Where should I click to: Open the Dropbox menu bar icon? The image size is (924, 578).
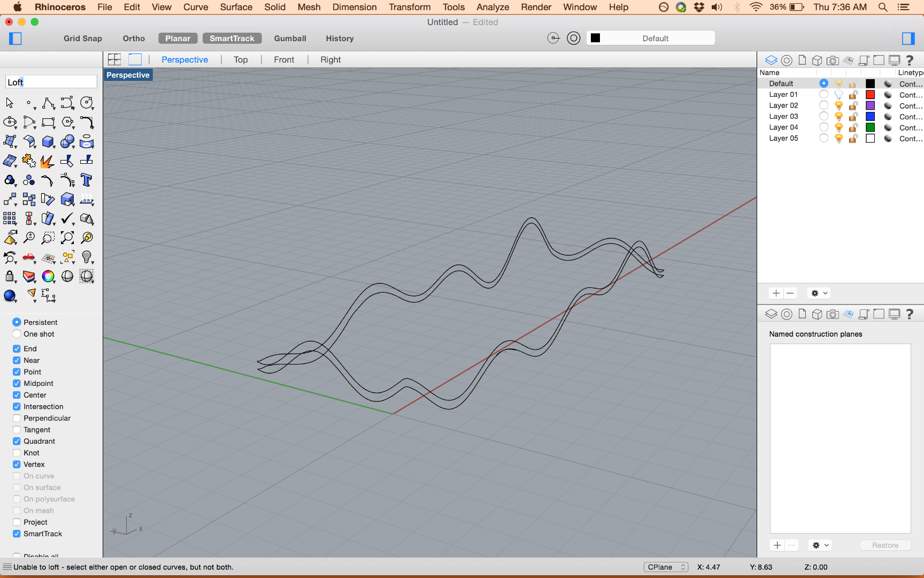(699, 7)
